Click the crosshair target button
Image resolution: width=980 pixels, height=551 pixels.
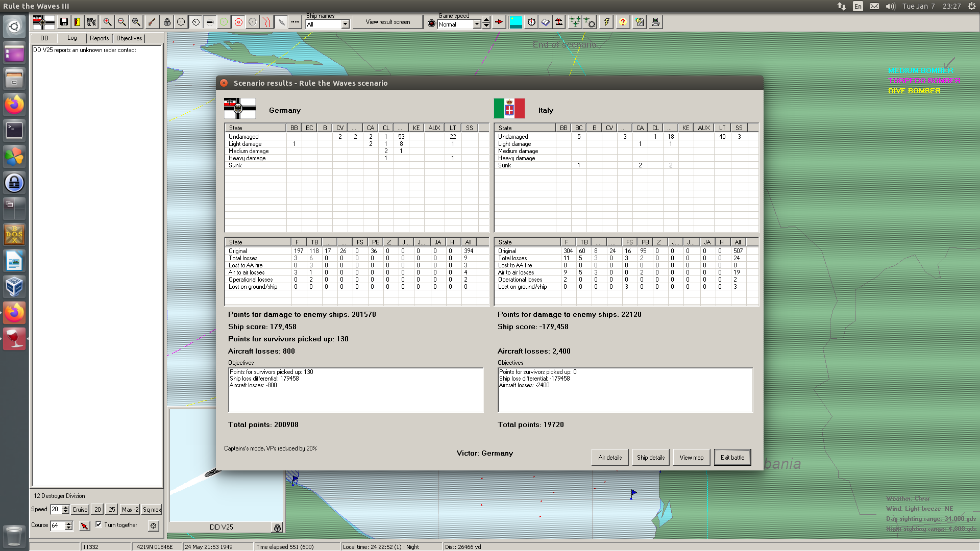(153, 525)
